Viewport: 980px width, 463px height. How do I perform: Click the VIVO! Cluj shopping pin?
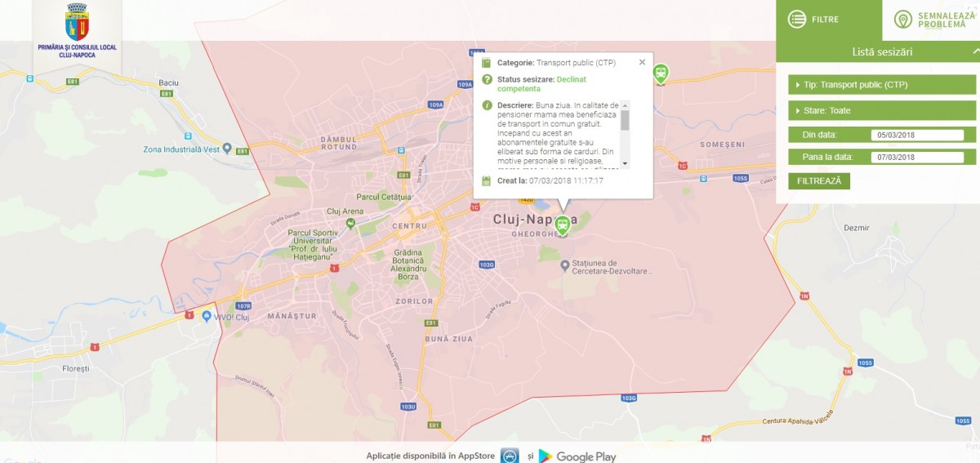click(207, 316)
